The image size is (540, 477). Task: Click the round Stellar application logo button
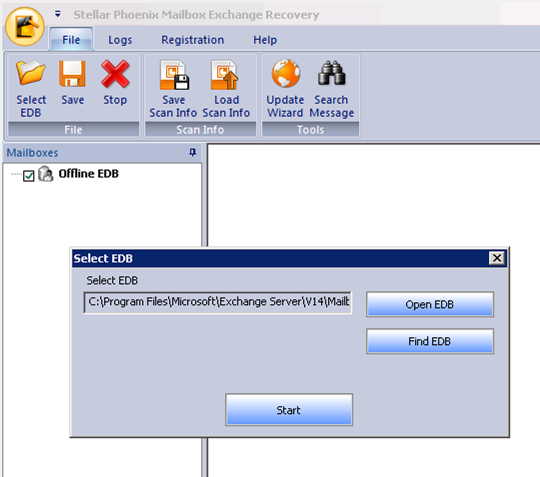point(25,27)
